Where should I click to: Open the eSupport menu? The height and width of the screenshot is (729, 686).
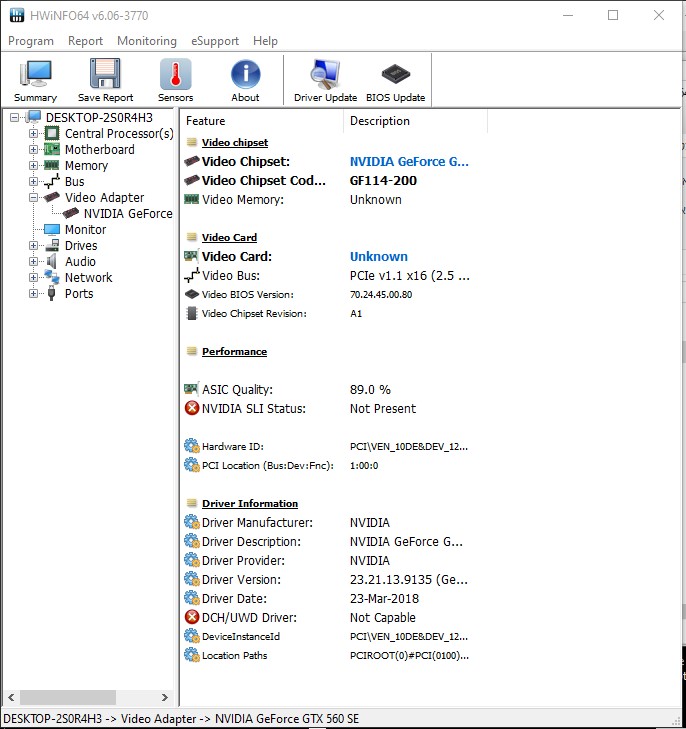215,41
